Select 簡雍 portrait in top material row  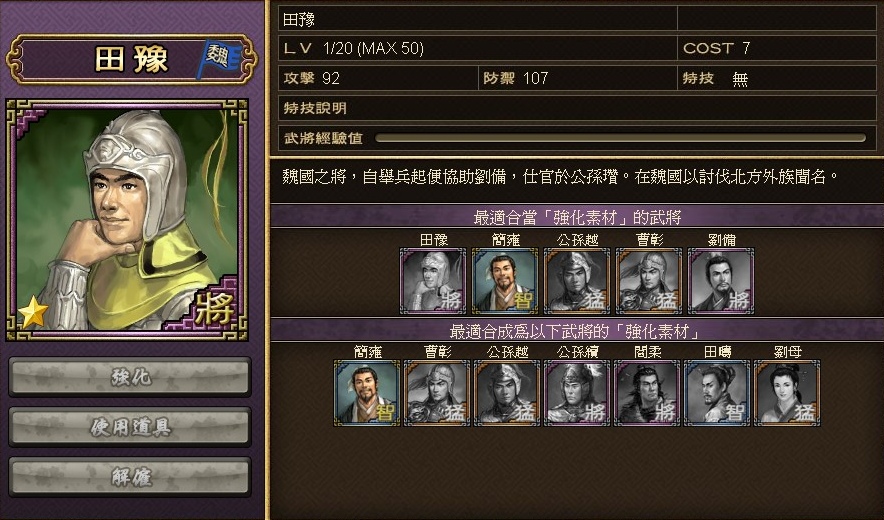pyautogui.click(x=505, y=281)
